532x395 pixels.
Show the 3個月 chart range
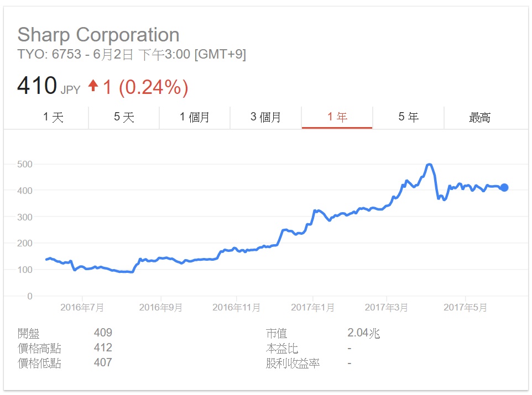tap(265, 117)
